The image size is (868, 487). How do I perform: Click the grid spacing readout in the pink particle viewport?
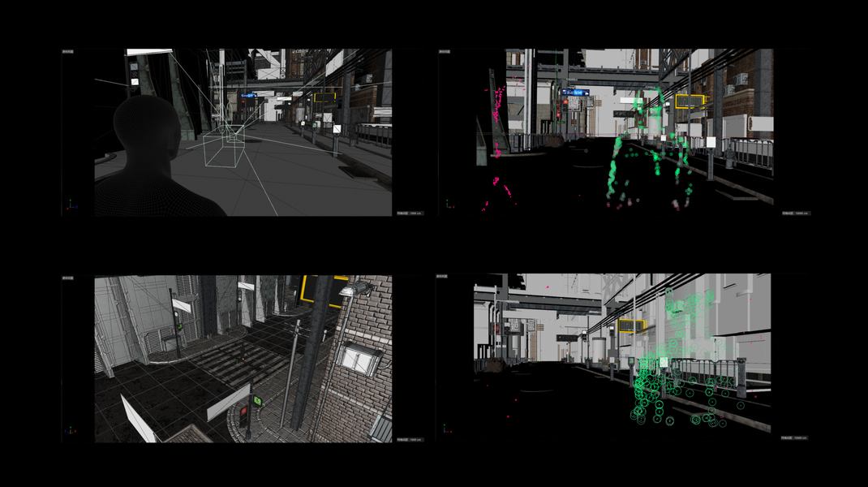coord(796,213)
